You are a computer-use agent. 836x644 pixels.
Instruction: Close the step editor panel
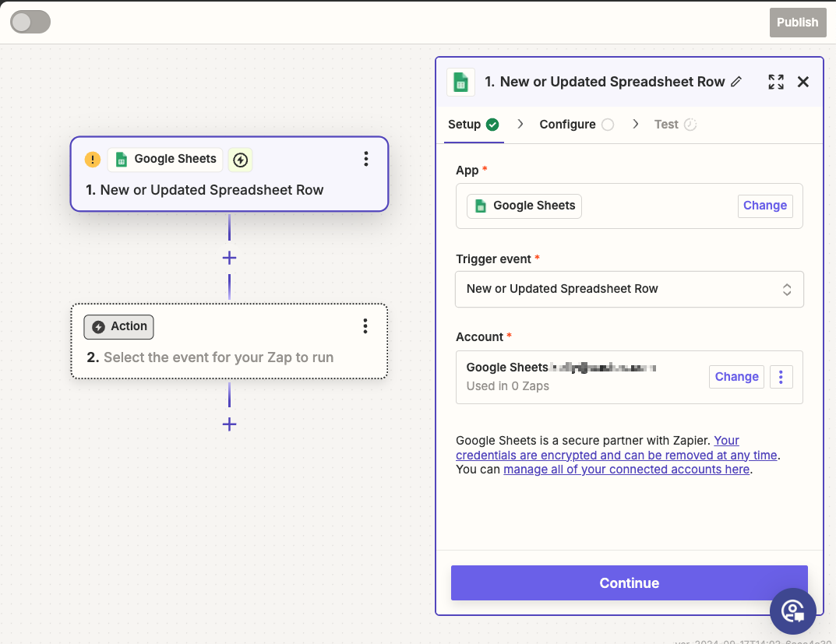pos(803,82)
